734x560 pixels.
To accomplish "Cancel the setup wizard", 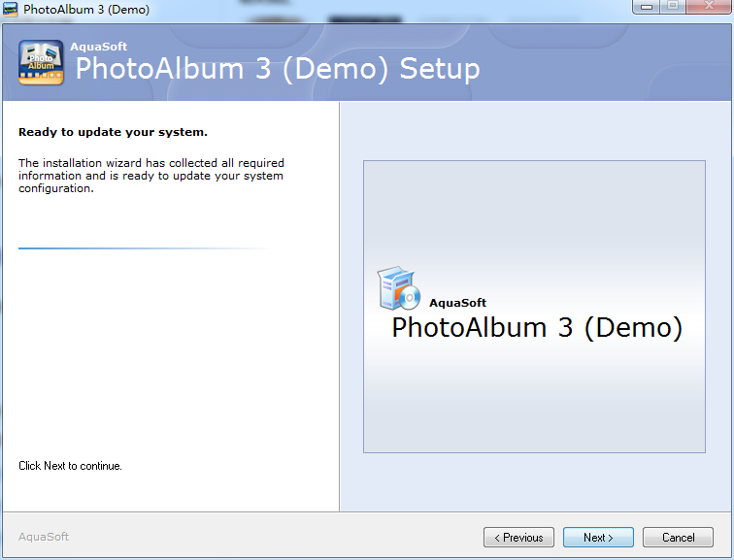I will click(x=678, y=537).
